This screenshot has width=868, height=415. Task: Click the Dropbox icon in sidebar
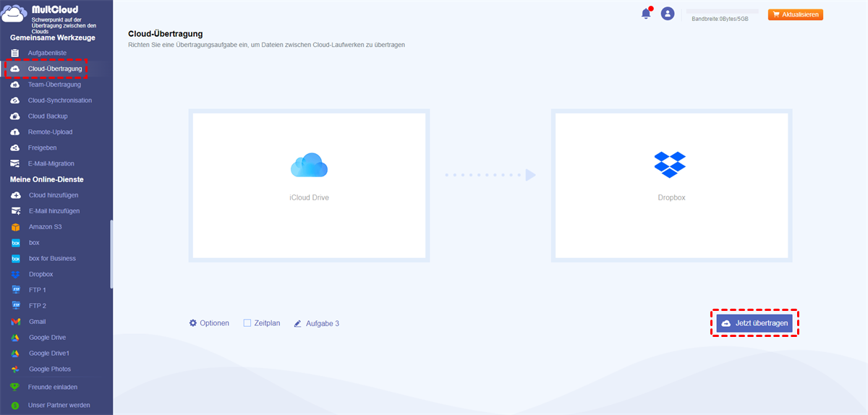click(x=15, y=274)
